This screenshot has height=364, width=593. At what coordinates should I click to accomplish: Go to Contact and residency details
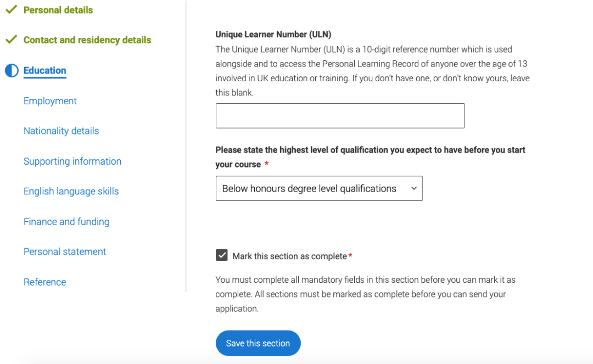click(87, 40)
